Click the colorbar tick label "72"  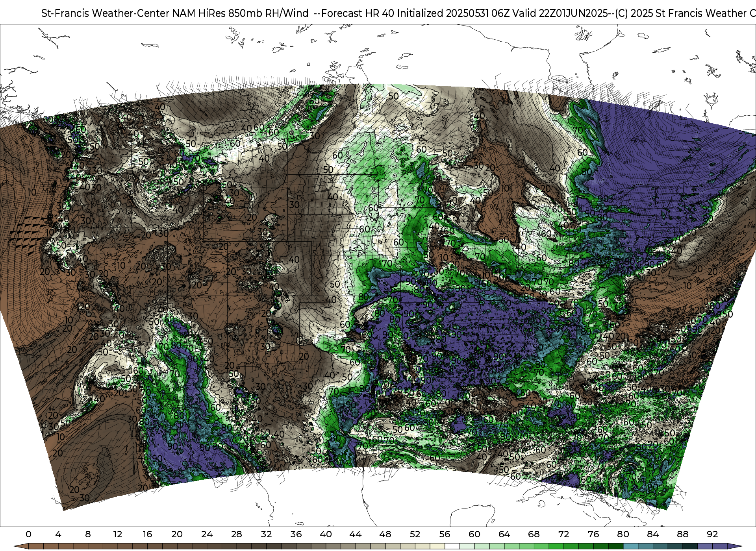(563, 534)
